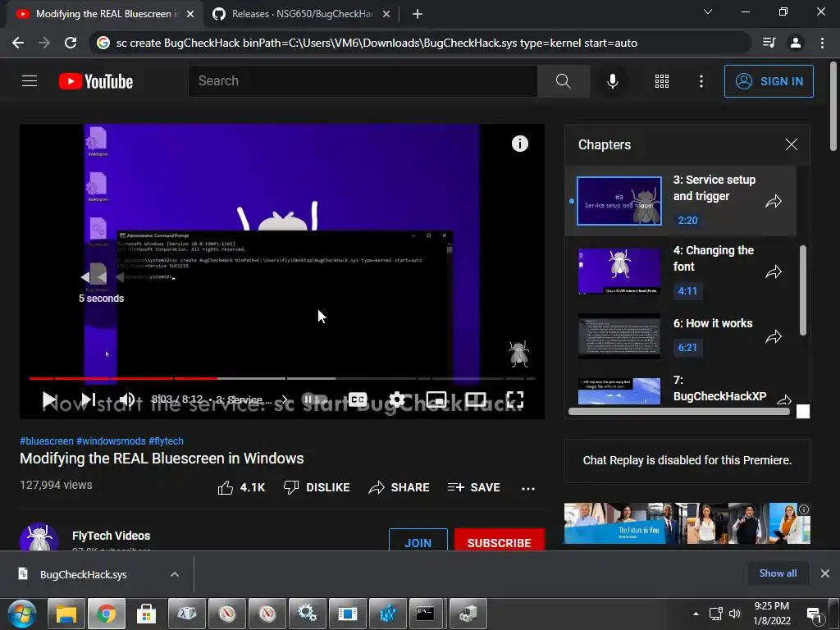This screenshot has width=840, height=630.
Task: Open BugCheckHack.sys download options chevron
Action: click(x=175, y=574)
